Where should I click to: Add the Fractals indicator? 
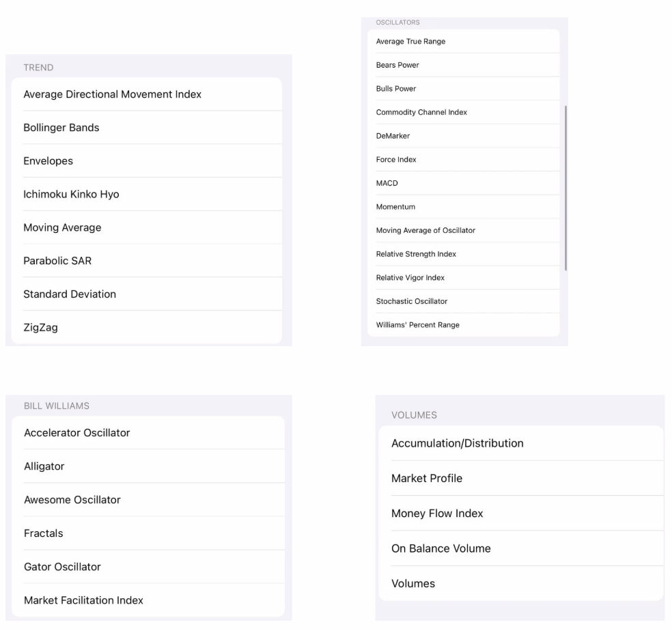[44, 533]
